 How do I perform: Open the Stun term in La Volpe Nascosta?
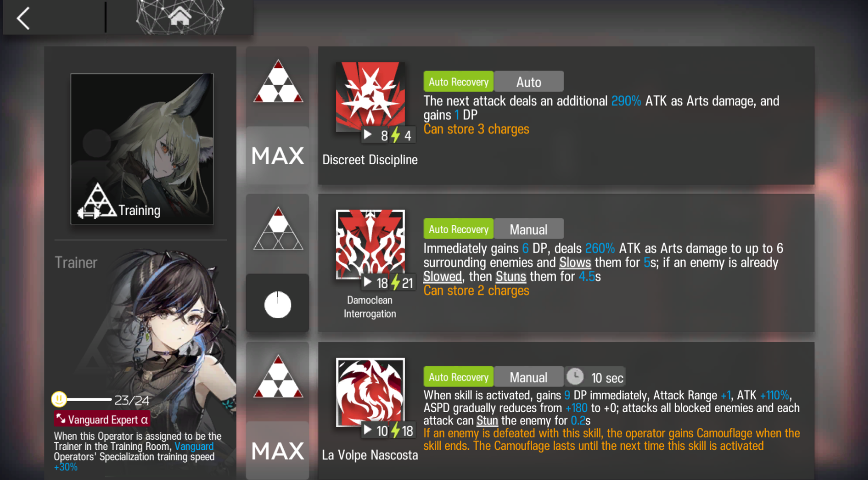(x=487, y=421)
